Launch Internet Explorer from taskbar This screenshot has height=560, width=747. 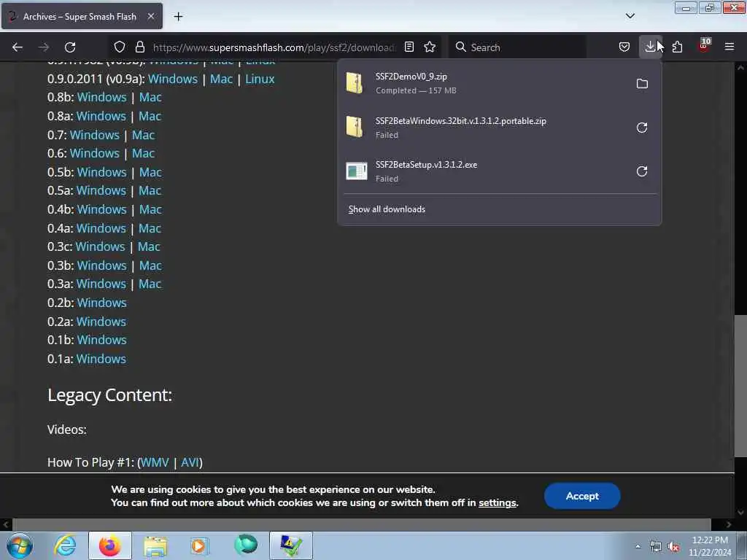click(65, 545)
